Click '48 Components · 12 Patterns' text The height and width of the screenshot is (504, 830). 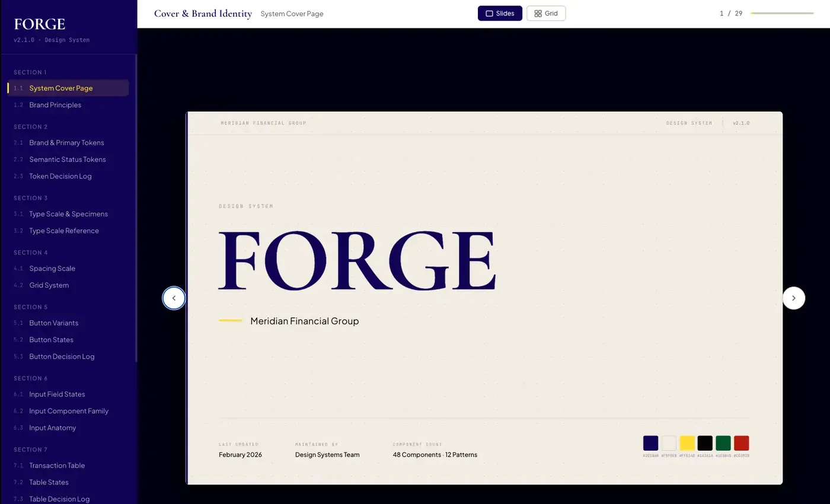tap(435, 454)
